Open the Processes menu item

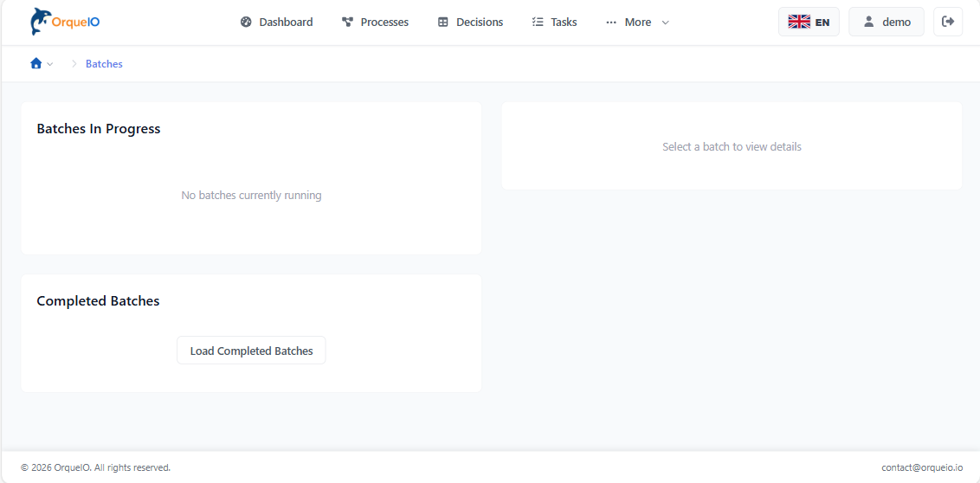point(384,22)
